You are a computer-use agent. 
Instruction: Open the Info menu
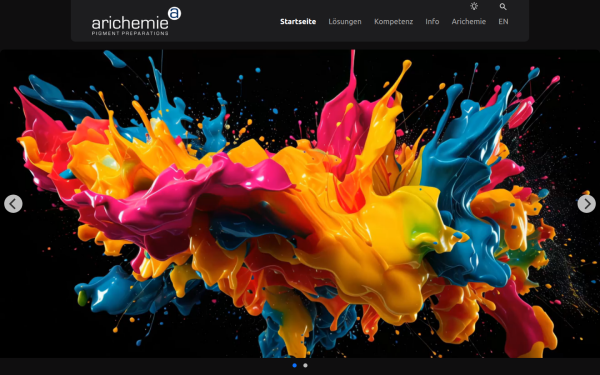(432, 21)
